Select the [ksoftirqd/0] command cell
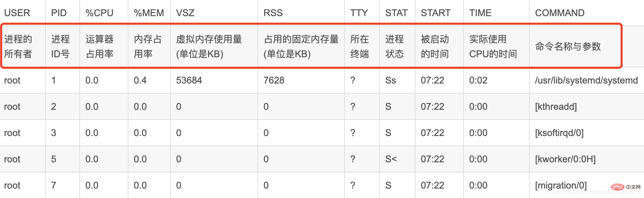644x198 pixels. point(559,133)
